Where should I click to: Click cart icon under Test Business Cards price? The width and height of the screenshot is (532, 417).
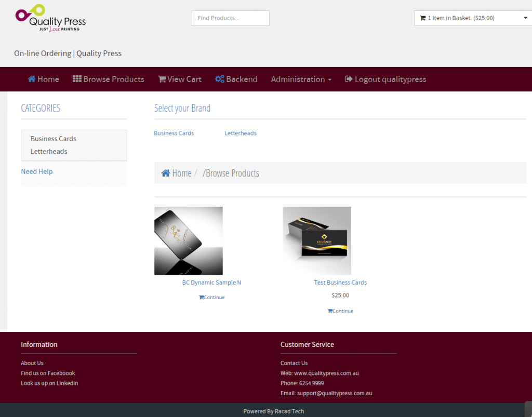point(330,311)
